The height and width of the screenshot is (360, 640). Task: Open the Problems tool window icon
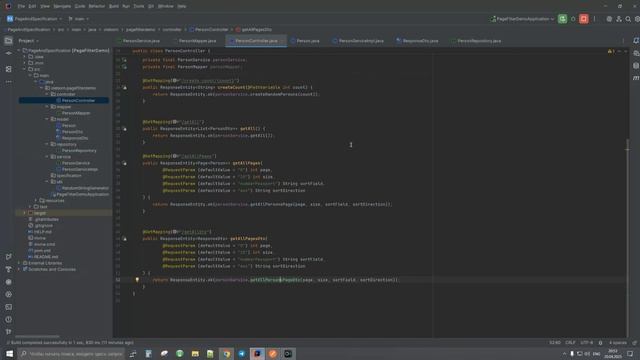tap(8, 320)
